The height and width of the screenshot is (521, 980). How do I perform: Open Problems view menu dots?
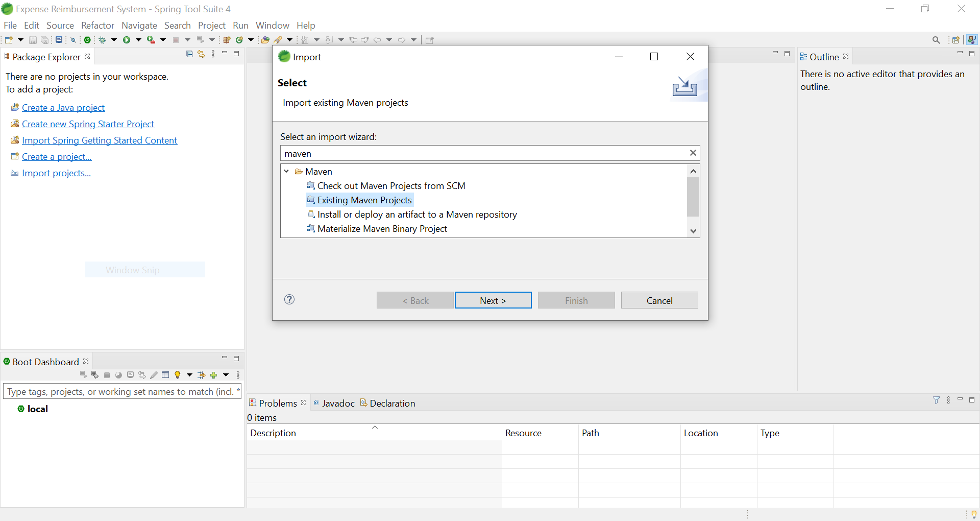[x=948, y=400]
